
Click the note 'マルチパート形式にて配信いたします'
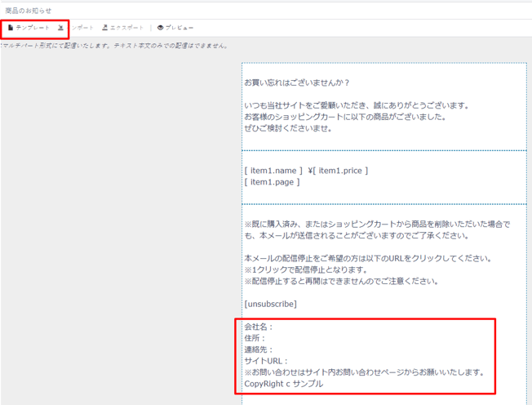(x=115, y=46)
